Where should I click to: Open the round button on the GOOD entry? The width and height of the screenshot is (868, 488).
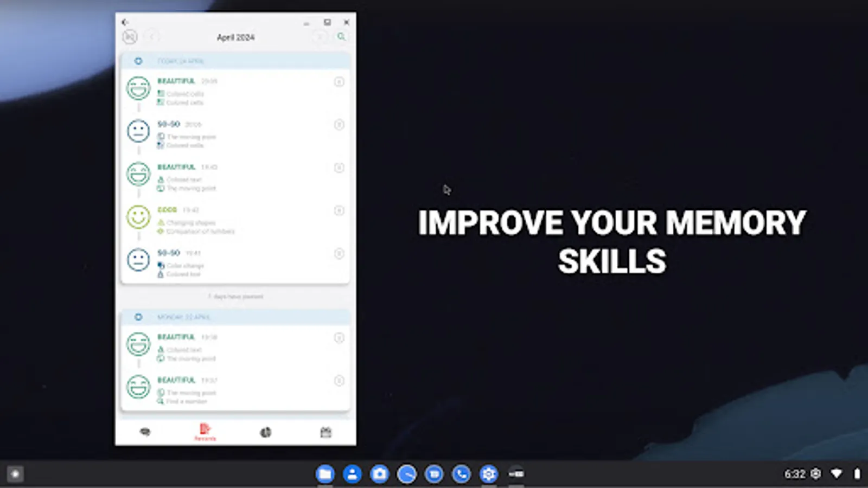click(x=339, y=210)
